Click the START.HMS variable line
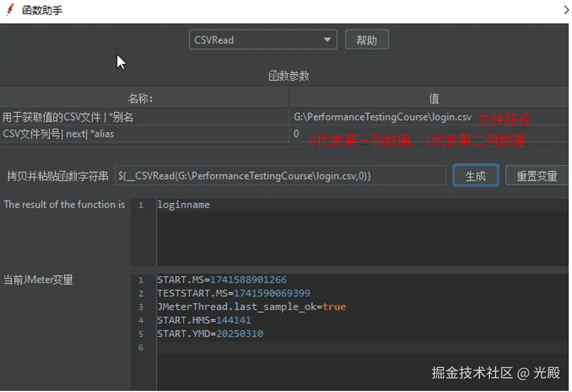Screen dimensions: 572x392 [204, 320]
